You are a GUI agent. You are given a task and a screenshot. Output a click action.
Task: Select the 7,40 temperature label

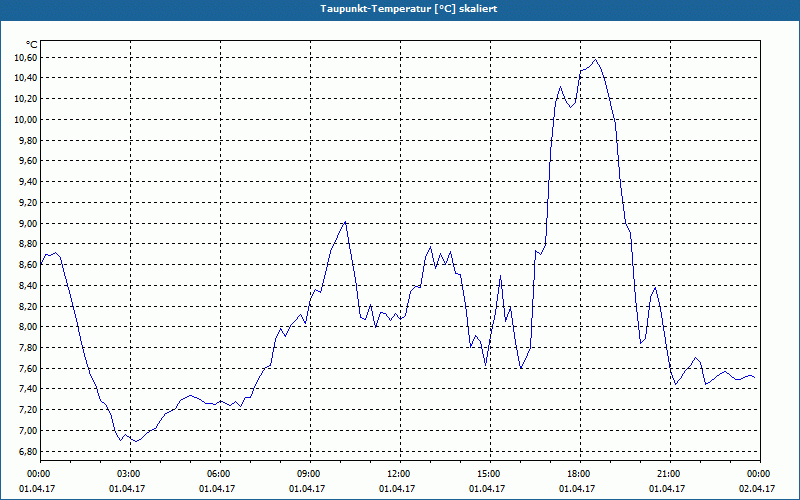coord(28,389)
